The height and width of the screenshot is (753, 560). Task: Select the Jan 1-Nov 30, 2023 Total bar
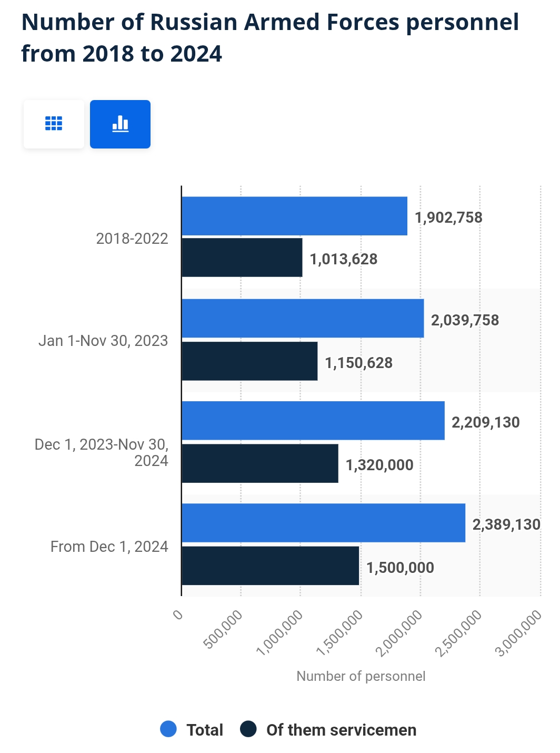point(303,319)
